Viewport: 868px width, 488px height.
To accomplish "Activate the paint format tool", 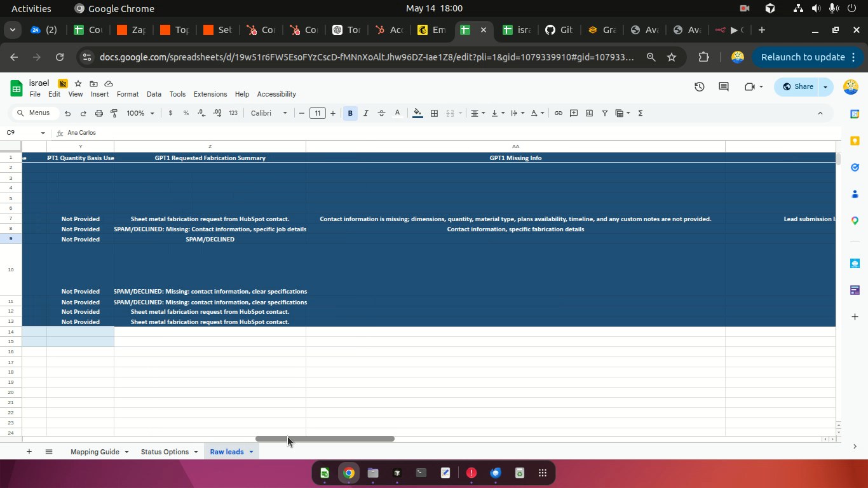I will 114,113.
